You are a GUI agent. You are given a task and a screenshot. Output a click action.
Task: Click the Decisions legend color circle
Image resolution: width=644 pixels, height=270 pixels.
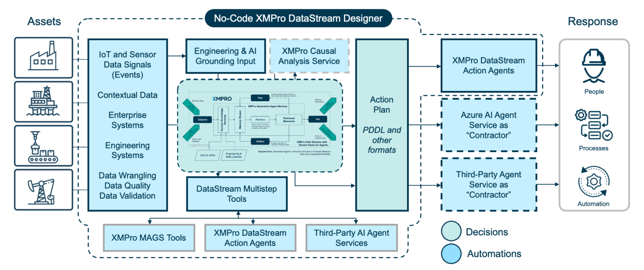[451, 232]
